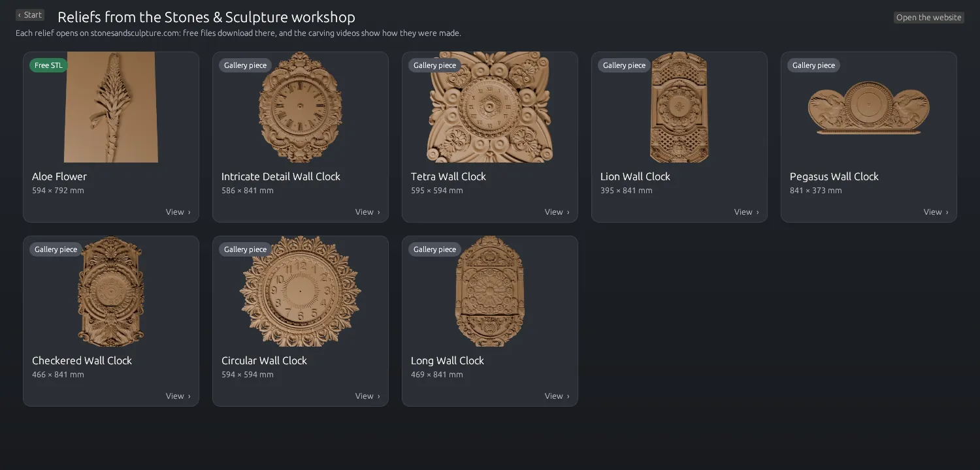The image size is (980, 470).
Task: Select the Tetra Wall Clock thumbnail
Action: (x=490, y=107)
